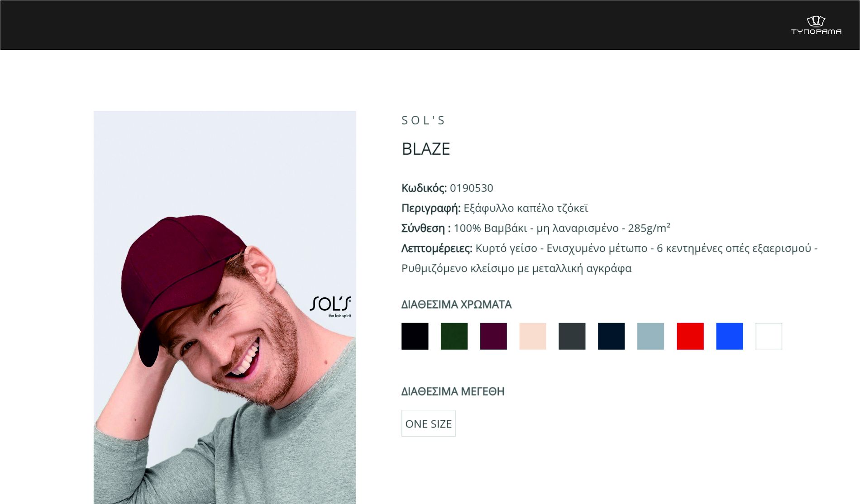
Task: Select the black color swatch
Action: tap(415, 336)
